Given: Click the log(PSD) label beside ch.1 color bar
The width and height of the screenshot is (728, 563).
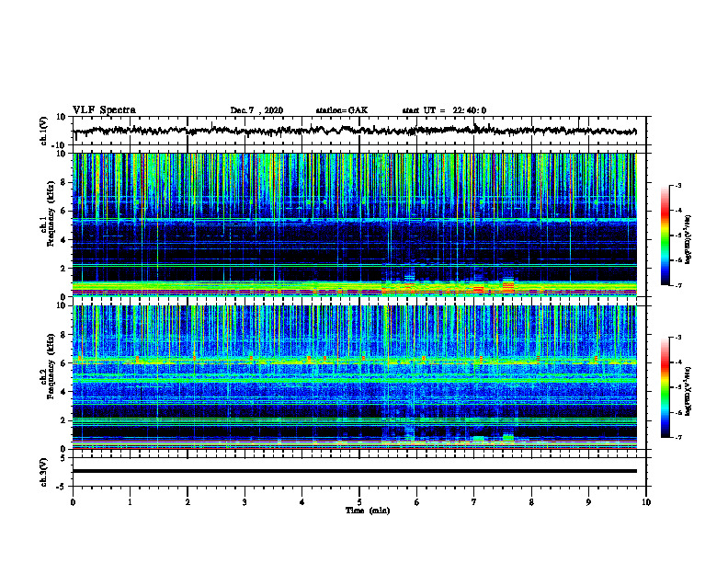Looking at the screenshot, I should click(x=688, y=239).
